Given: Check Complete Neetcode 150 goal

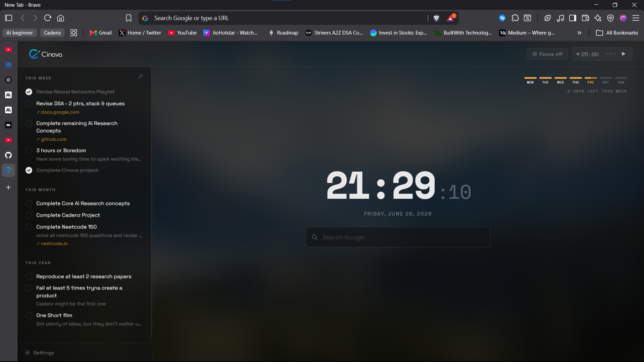Looking at the screenshot, I should 29,227.
